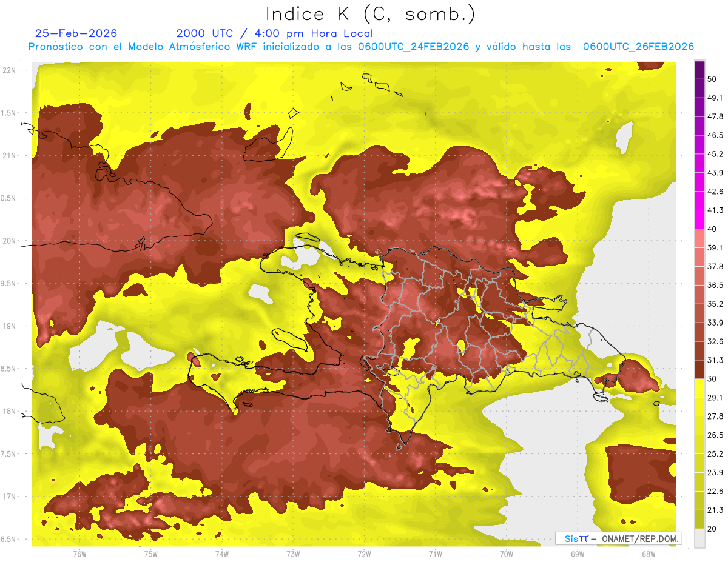
Task: Click the colorbar value "32.6"
Action: click(x=715, y=341)
